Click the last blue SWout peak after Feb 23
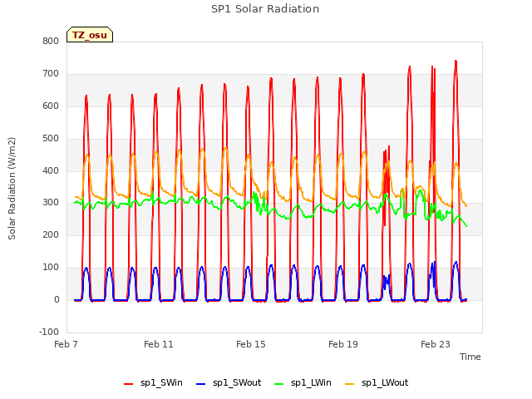 point(456,263)
